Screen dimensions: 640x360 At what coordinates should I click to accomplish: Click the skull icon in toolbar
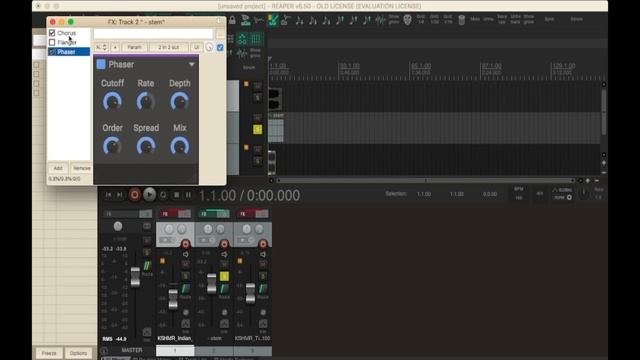tap(407, 19)
